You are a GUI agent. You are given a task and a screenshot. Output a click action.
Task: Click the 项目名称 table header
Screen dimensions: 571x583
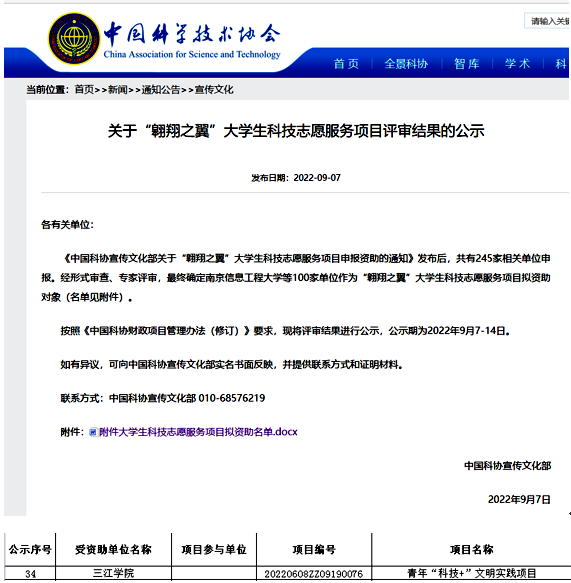[471, 549]
